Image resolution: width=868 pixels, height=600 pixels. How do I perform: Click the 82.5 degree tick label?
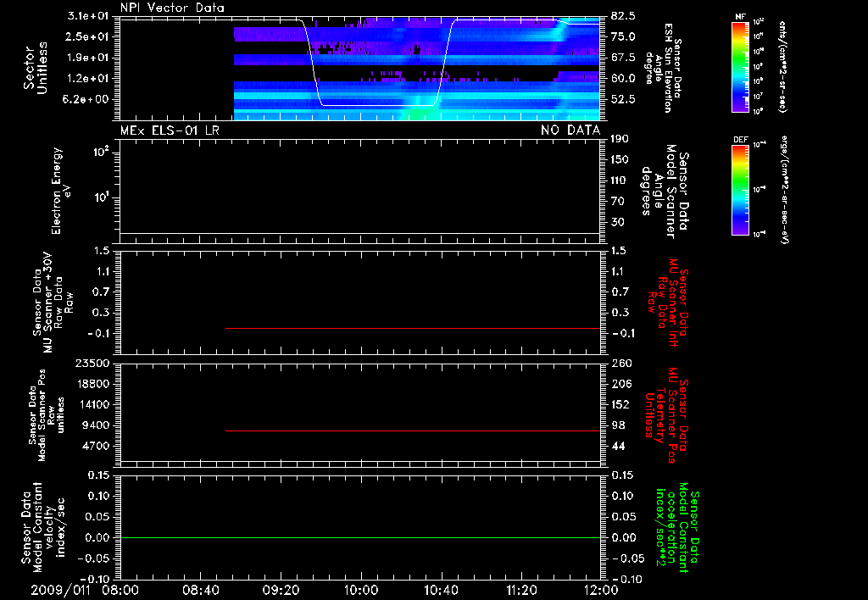pos(623,16)
